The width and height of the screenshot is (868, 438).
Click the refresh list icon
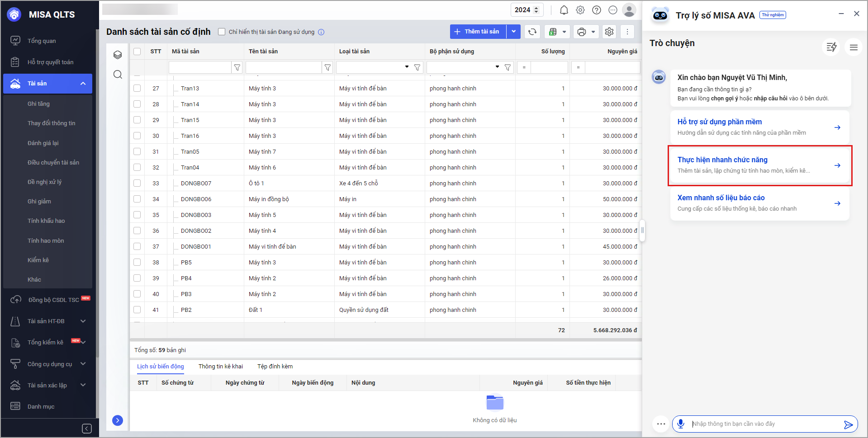pos(532,32)
